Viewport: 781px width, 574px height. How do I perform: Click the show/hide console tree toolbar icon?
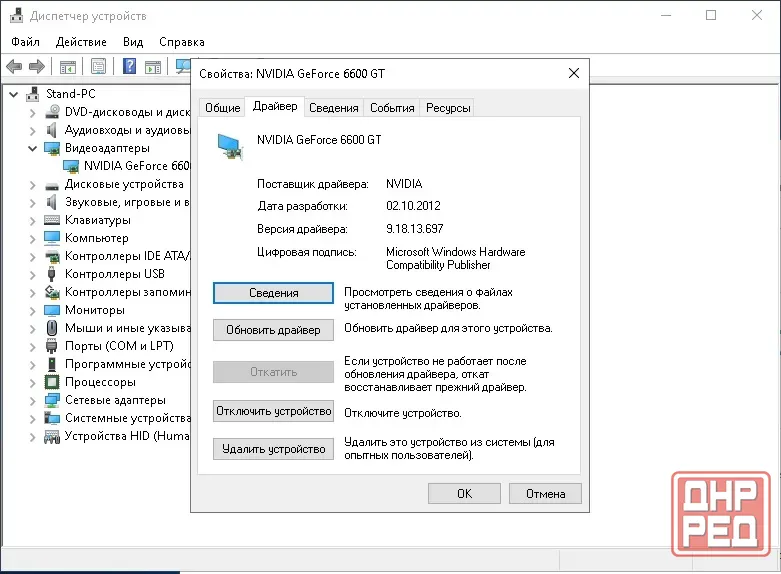[x=68, y=66]
